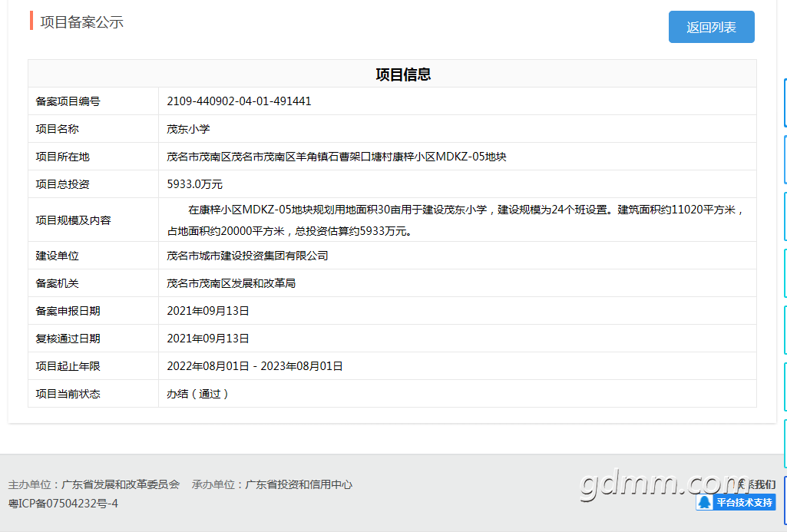This screenshot has height=532, width=787.
Task: Click the 备案申报日期 row label
Action: (68, 311)
